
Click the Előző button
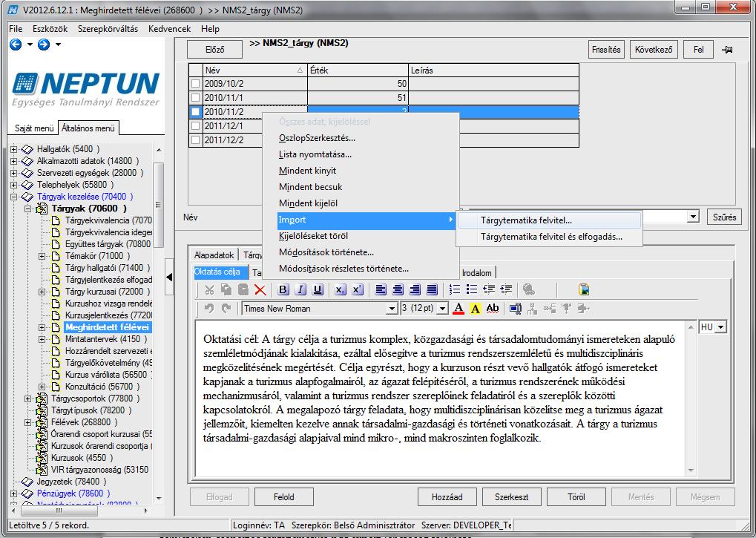click(x=215, y=50)
